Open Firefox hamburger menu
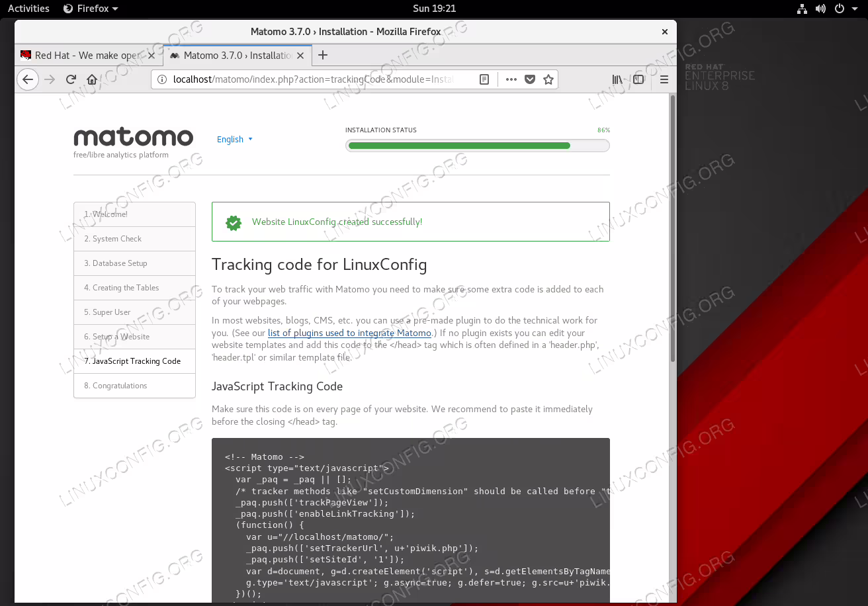The width and height of the screenshot is (868, 606). coord(664,79)
